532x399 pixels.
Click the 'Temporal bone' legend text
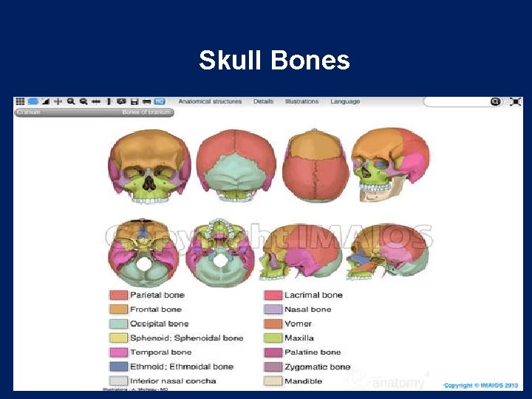[161, 352]
